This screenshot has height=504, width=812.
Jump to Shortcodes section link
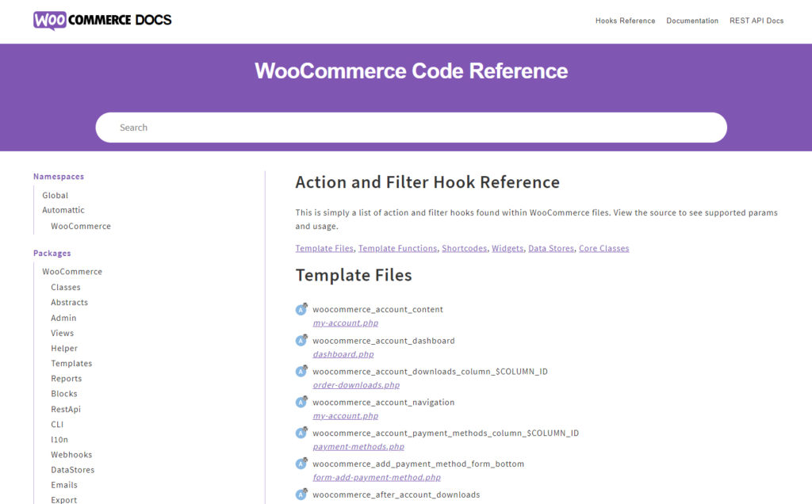[465, 248]
